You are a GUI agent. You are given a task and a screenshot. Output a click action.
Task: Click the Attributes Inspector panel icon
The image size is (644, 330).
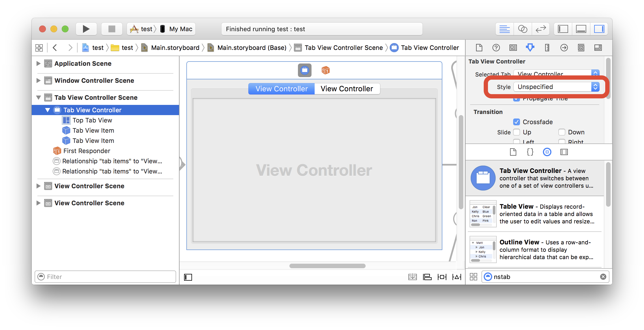(x=529, y=47)
